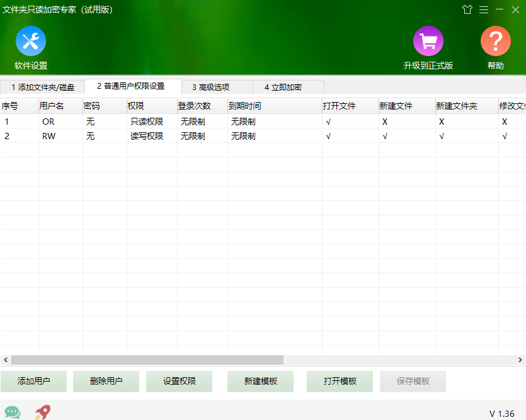
Task: Click the 保存模板 button
Action: coord(413,381)
